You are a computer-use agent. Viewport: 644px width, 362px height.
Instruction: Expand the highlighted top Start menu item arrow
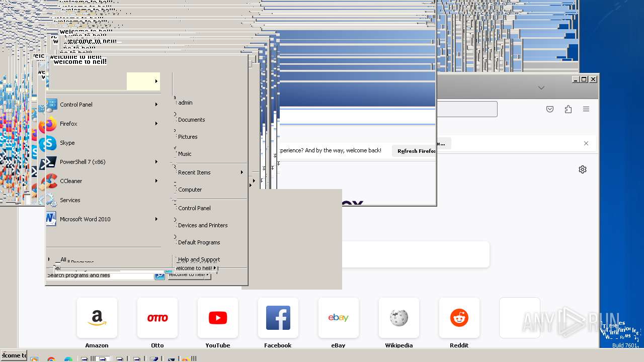click(156, 81)
